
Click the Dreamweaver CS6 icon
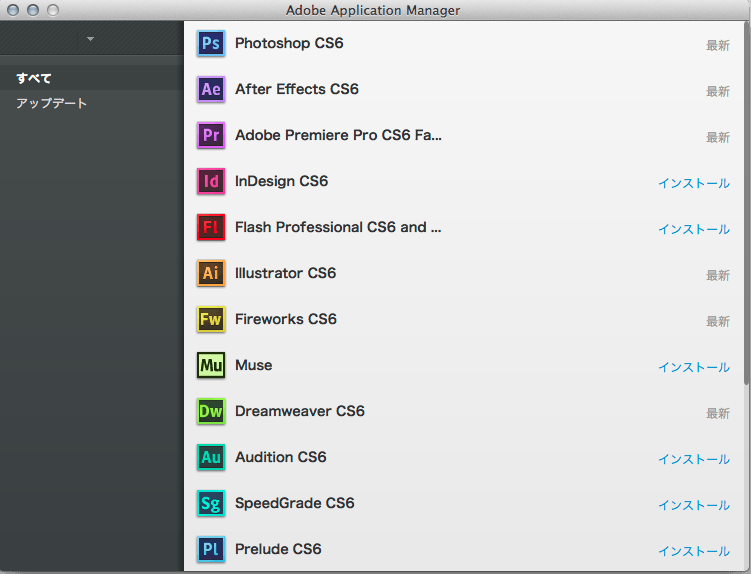pos(211,411)
